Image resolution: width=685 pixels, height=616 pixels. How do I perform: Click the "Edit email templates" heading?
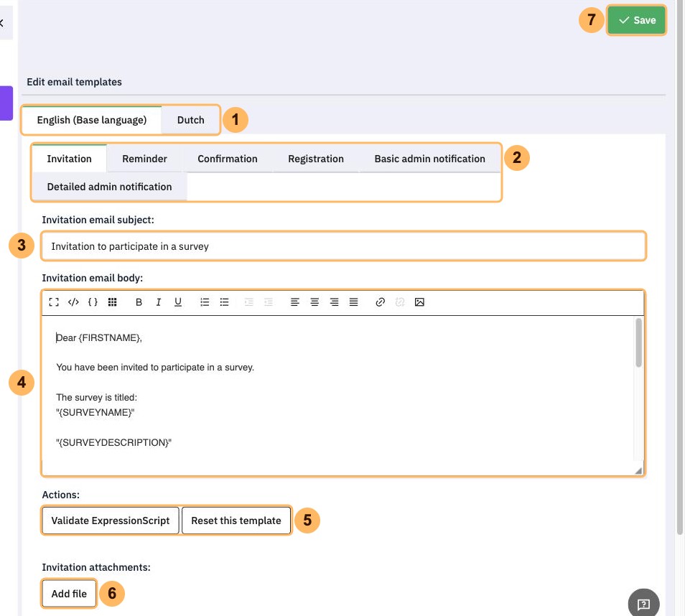[74, 82]
